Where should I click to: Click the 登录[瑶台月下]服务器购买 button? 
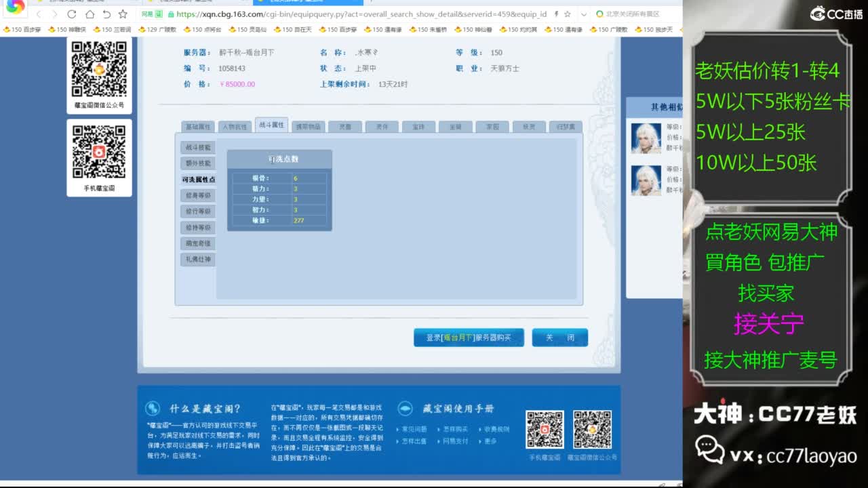click(468, 337)
